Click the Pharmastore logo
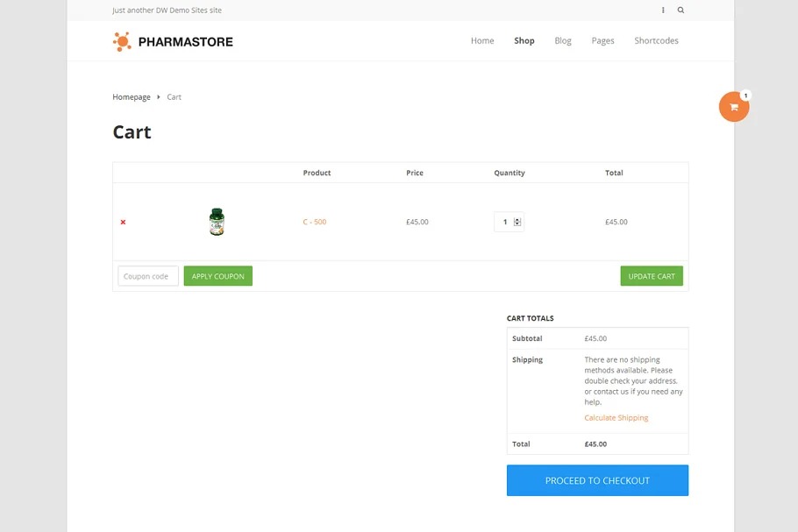 pyautogui.click(x=173, y=41)
